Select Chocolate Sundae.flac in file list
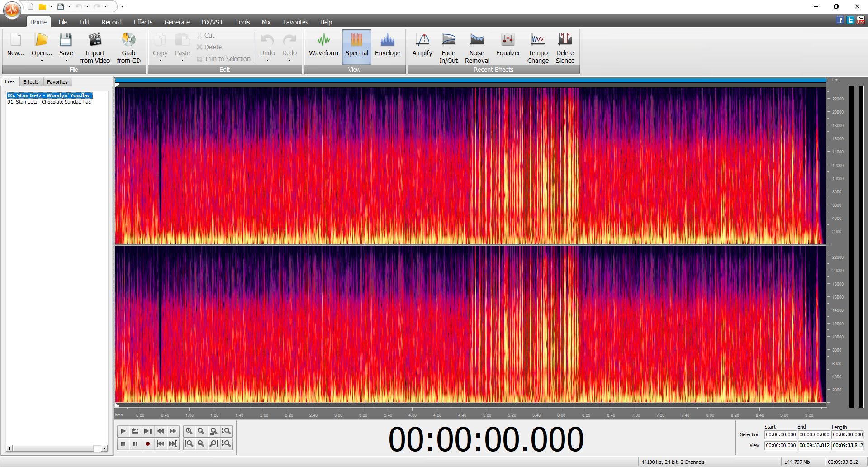The width and height of the screenshot is (868, 467). [x=49, y=102]
